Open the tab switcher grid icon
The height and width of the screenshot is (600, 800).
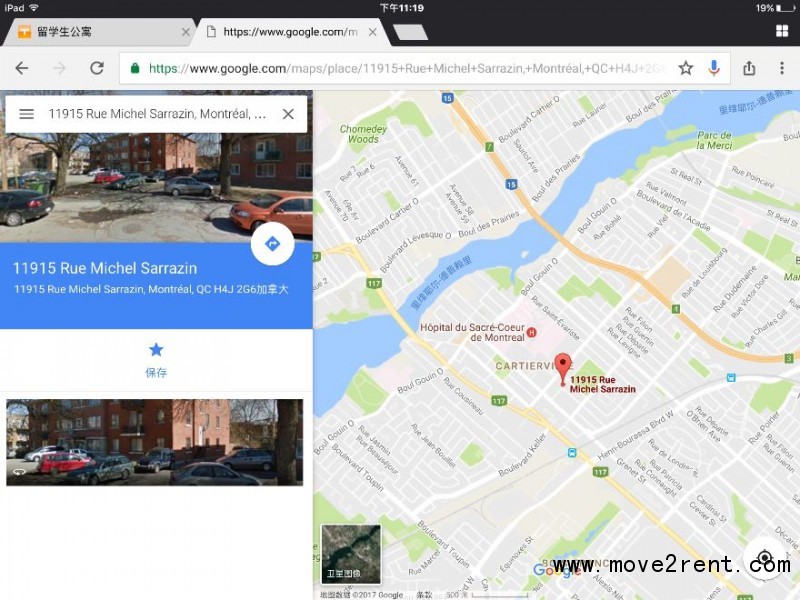[782, 31]
